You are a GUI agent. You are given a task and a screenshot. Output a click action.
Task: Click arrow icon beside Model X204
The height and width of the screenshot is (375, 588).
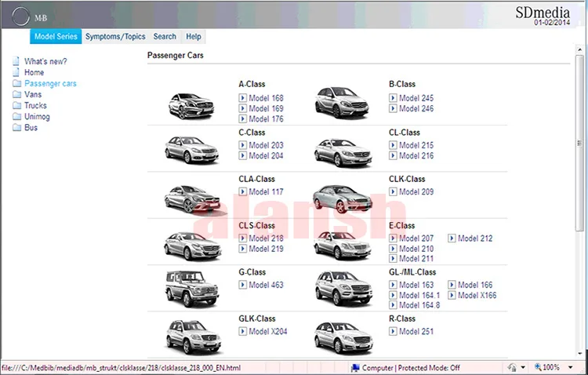click(242, 331)
